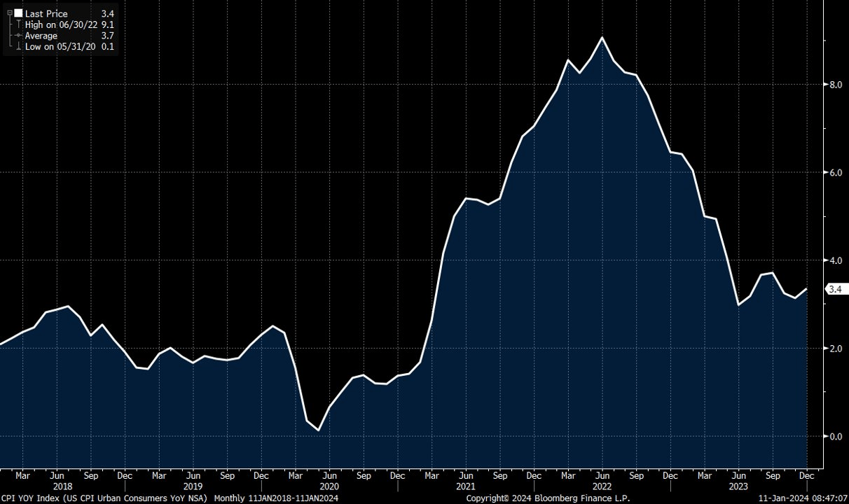Click the timestamp 11-Jan-2024 at bottom right

pos(802,498)
